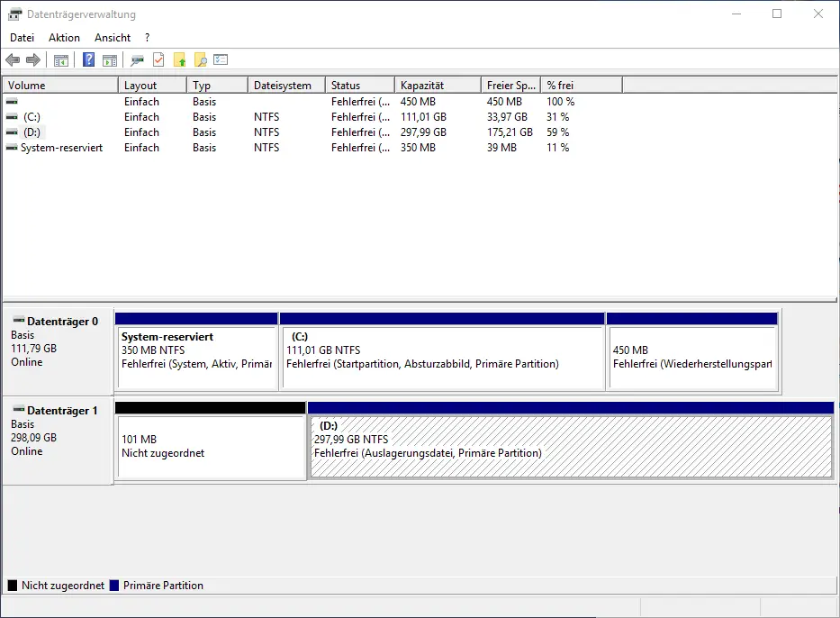Image resolution: width=840 pixels, height=618 pixels.
Task: Click the 39 MB free space cell
Action: 501,148
